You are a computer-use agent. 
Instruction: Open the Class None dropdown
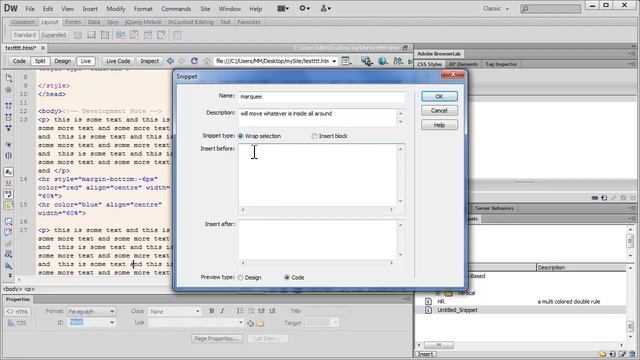174,311
